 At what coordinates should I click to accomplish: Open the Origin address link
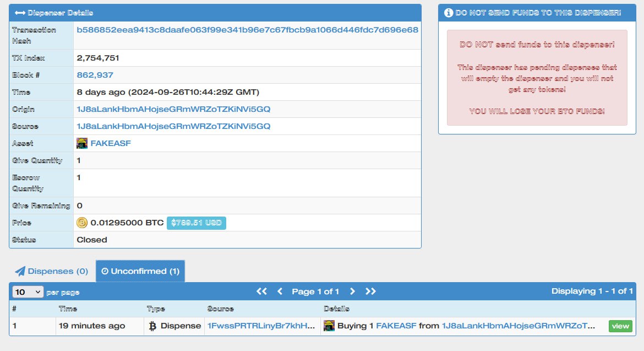173,109
